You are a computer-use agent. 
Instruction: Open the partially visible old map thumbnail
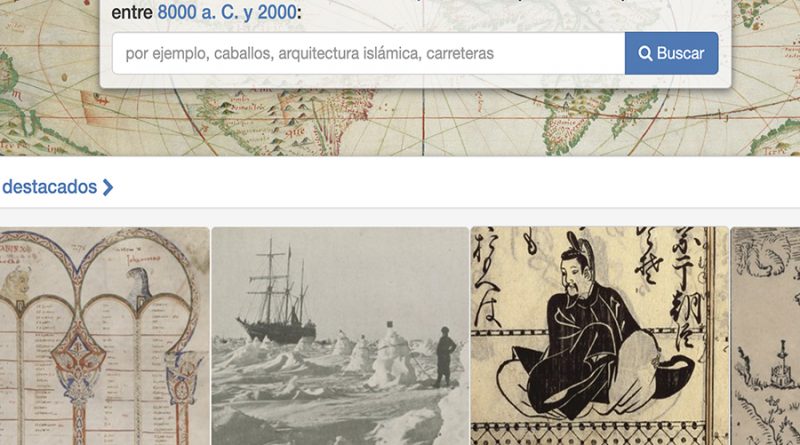(x=765, y=336)
